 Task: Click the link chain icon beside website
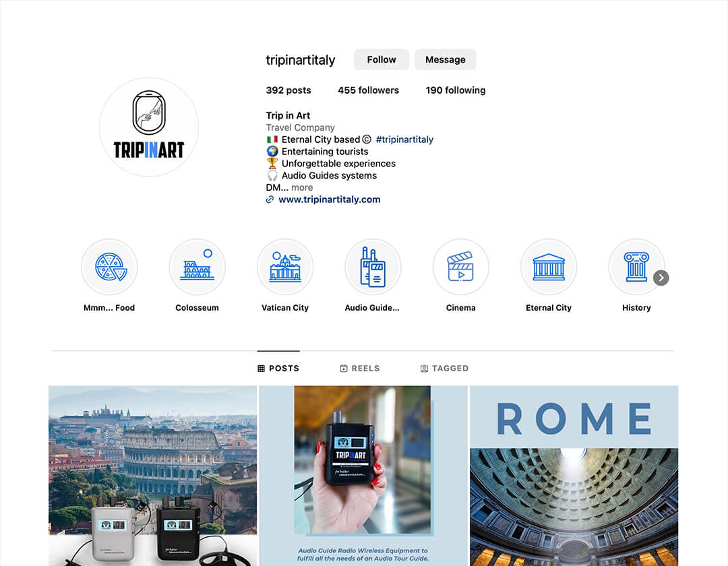point(270,199)
